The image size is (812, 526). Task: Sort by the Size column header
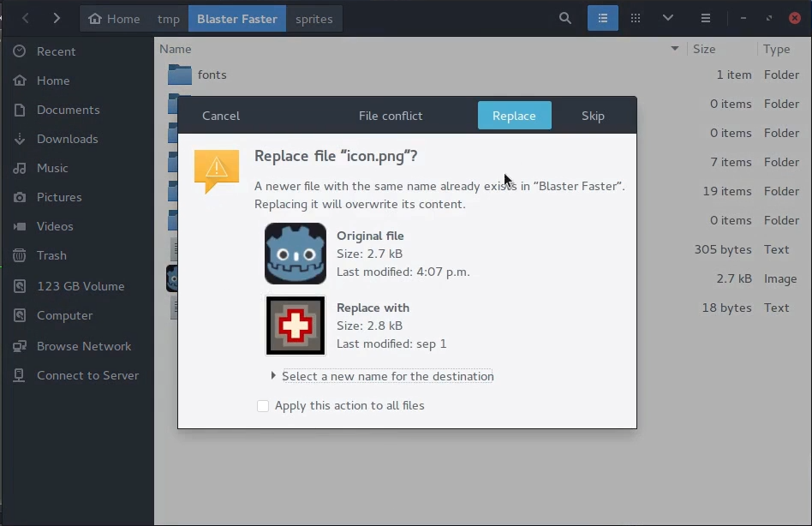704,49
